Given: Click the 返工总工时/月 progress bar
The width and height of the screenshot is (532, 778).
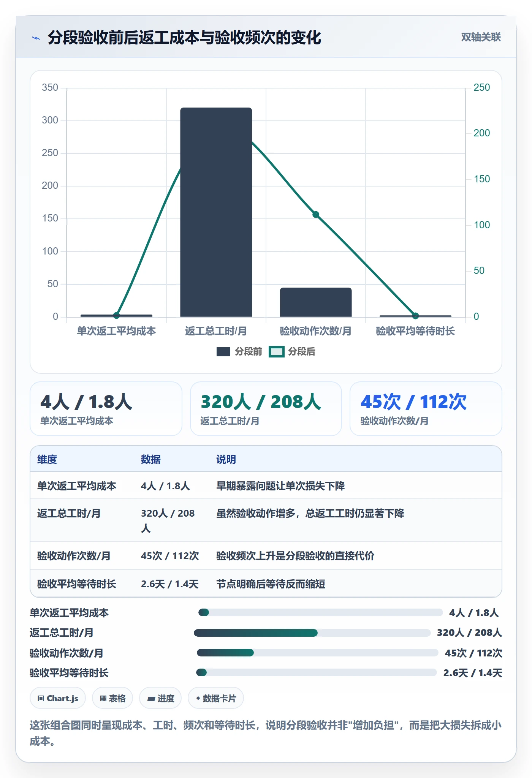Looking at the screenshot, I should [x=312, y=633].
